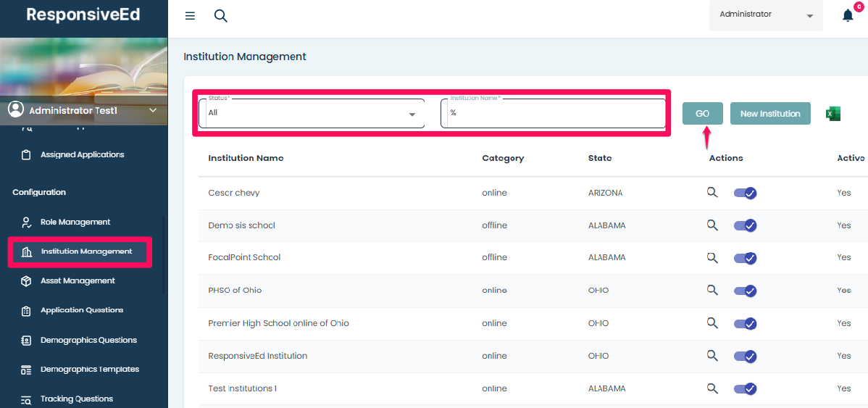Expand the Administrator role dropdown

click(765, 15)
